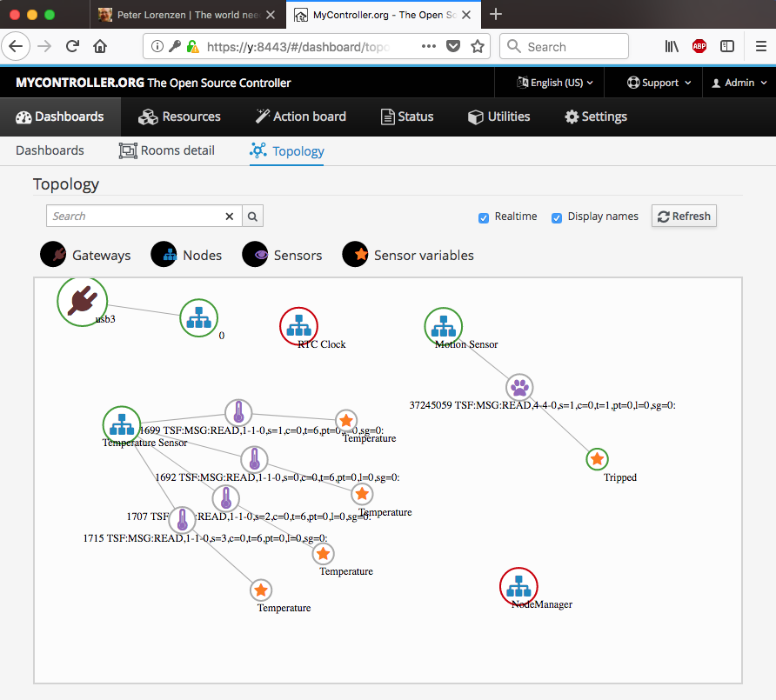Open the browser library icon
This screenshot has width=776, height=700.
672,46
